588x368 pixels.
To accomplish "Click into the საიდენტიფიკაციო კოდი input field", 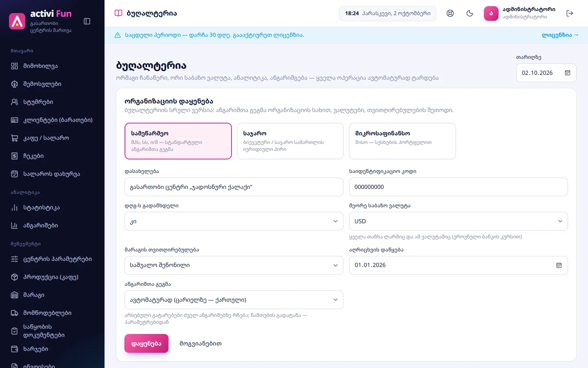I will [459, 187].
